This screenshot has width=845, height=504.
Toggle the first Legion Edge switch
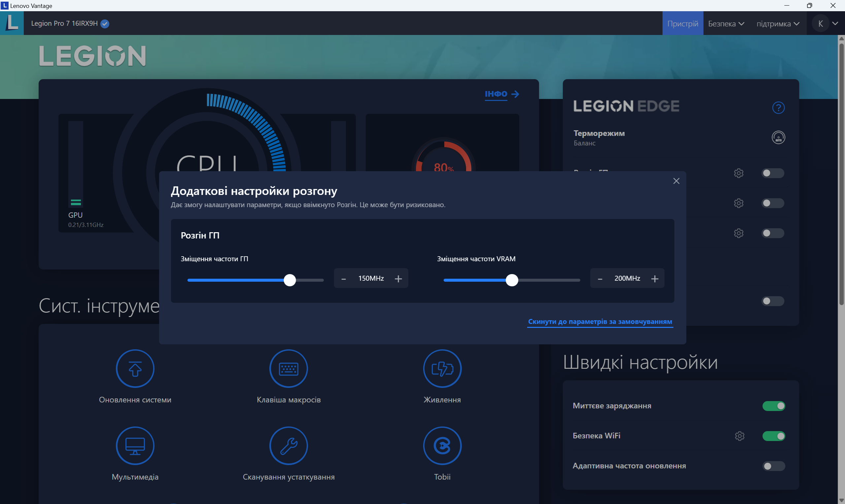(772, 173)
